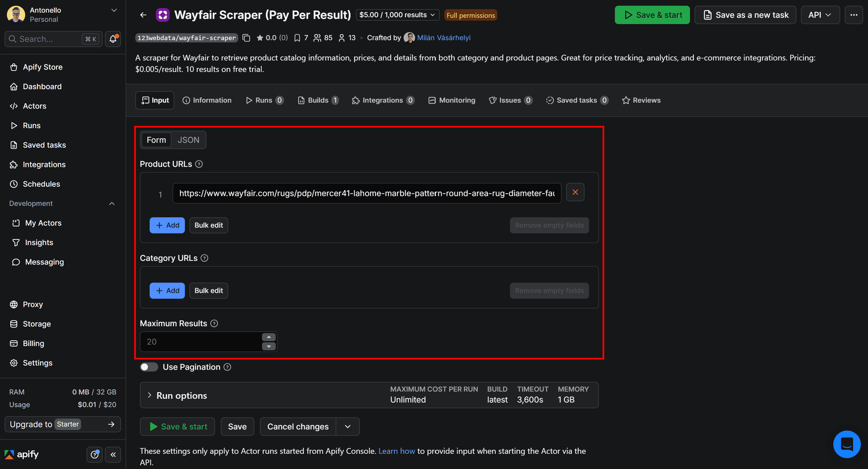Open the pricing $5.00 / 1,000 results dropdown

(397, 15)
